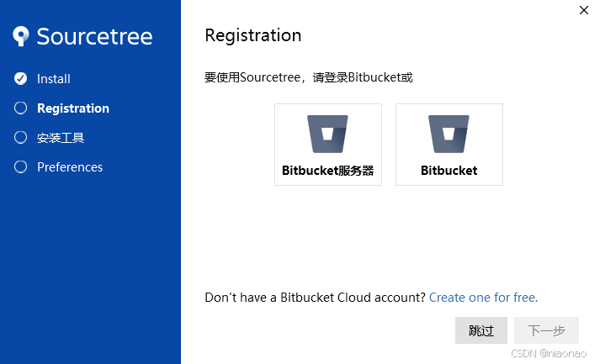This screenshot has height=364, width=600.
Task: Click the 下一步 next button
Action: pyautogui.click(x=546, y=330)
